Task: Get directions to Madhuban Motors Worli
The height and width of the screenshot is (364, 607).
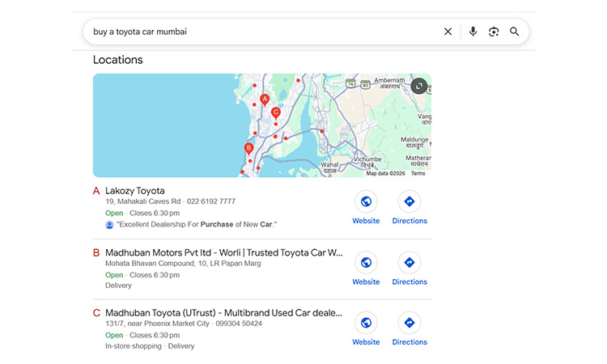Action: tap(410, 262)
